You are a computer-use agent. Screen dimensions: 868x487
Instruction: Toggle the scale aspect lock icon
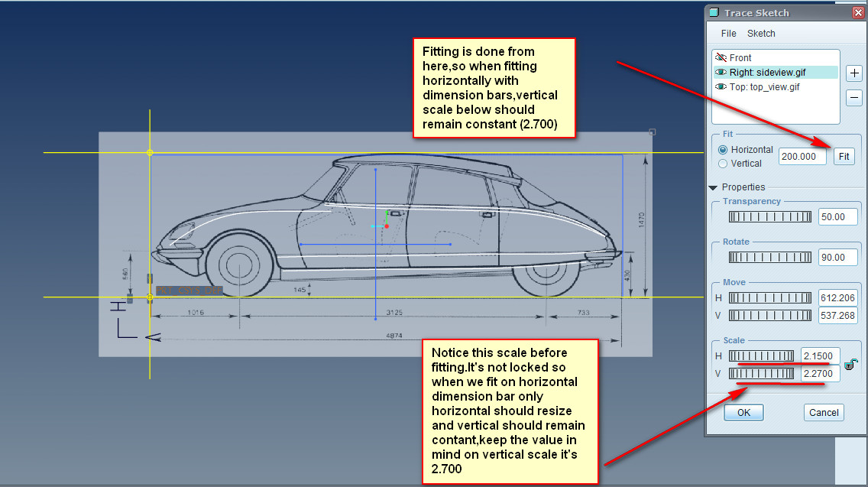click(851, 364)
